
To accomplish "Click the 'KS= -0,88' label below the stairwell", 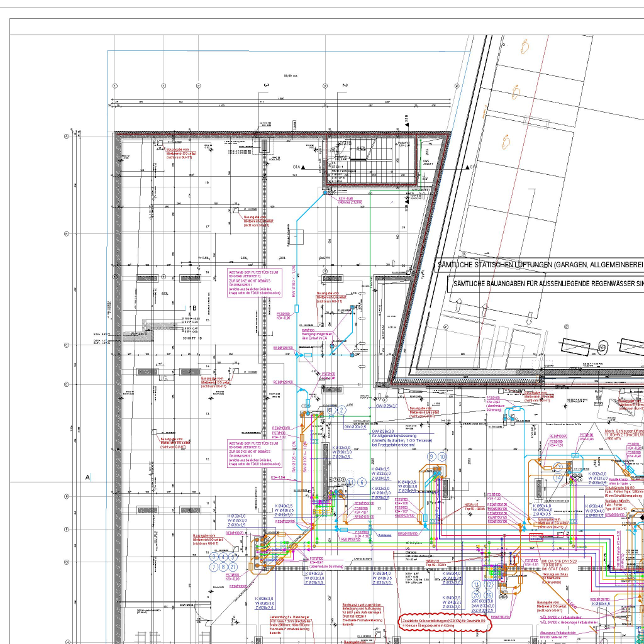I will pos(345,198).
